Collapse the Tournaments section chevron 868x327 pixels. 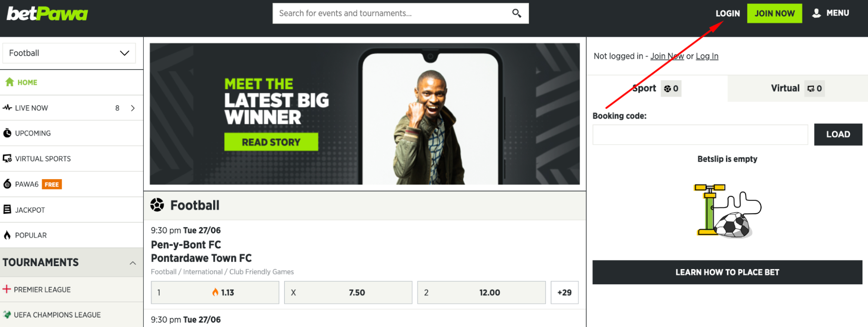click(133, 263)
